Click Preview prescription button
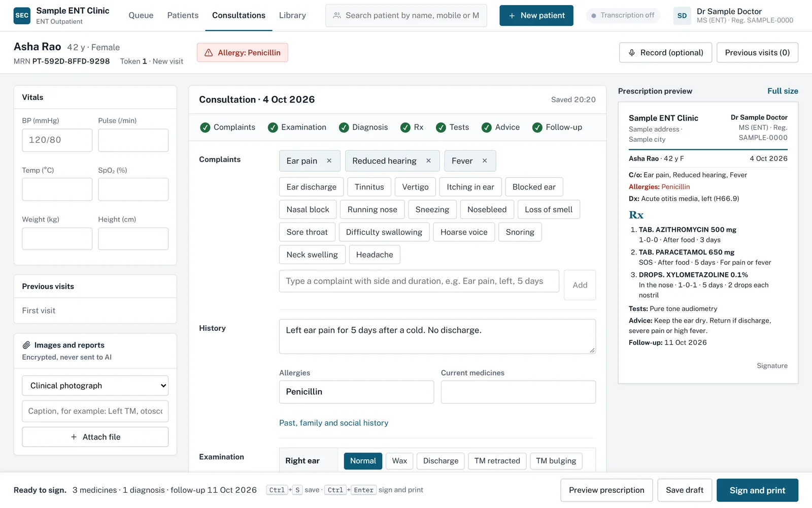This screenshot has height=508, width=812. [x=606, y=490]
